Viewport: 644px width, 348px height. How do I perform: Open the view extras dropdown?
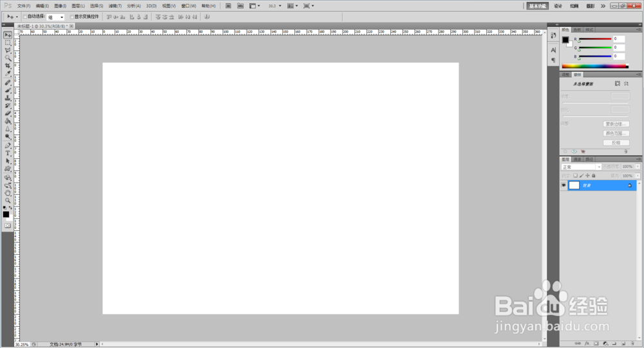point(254,6)
